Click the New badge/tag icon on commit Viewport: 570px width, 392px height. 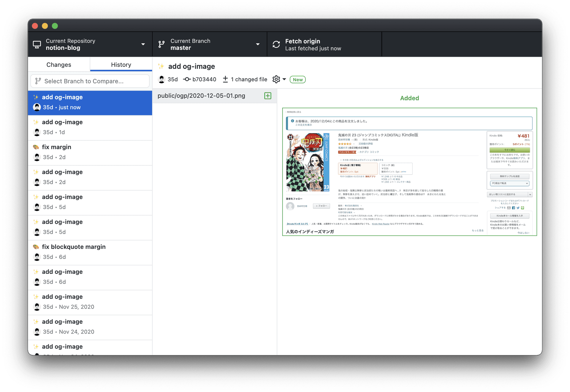click(297, 80)
